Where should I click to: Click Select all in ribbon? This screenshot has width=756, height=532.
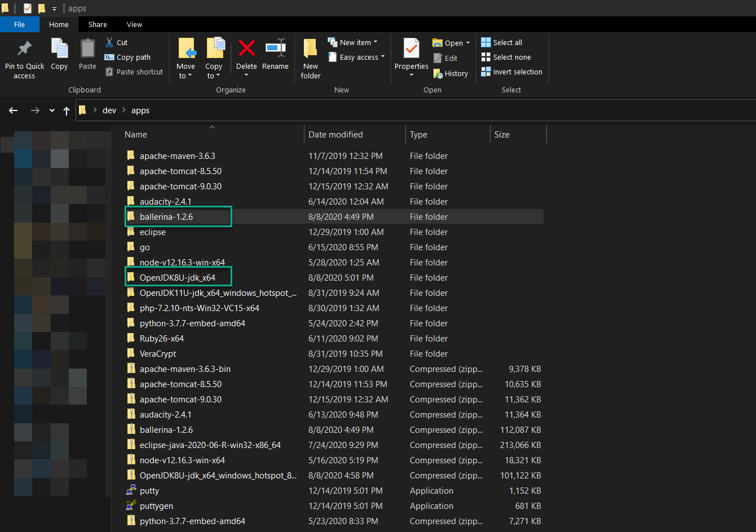(502, 42)
